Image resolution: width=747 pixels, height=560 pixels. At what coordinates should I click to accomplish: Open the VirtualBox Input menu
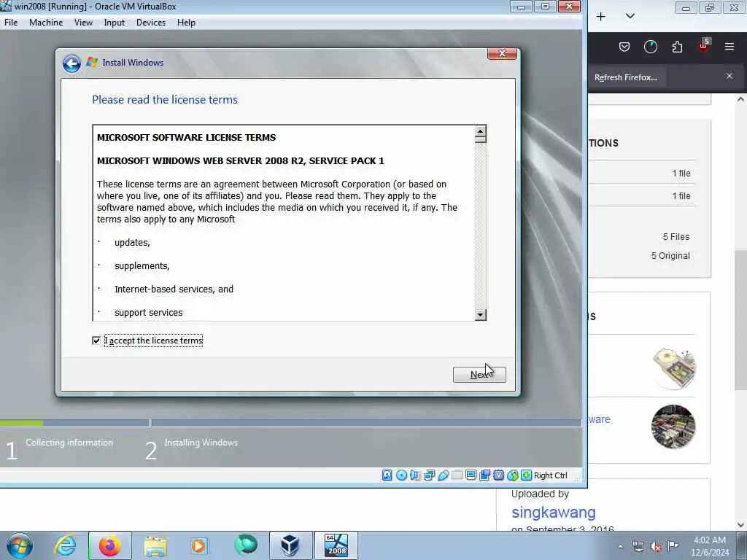pos(115,23)
